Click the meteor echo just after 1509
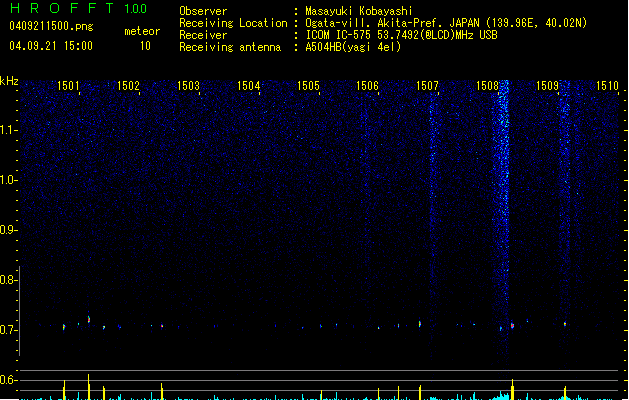629x400 pixels. coord(565,323)
